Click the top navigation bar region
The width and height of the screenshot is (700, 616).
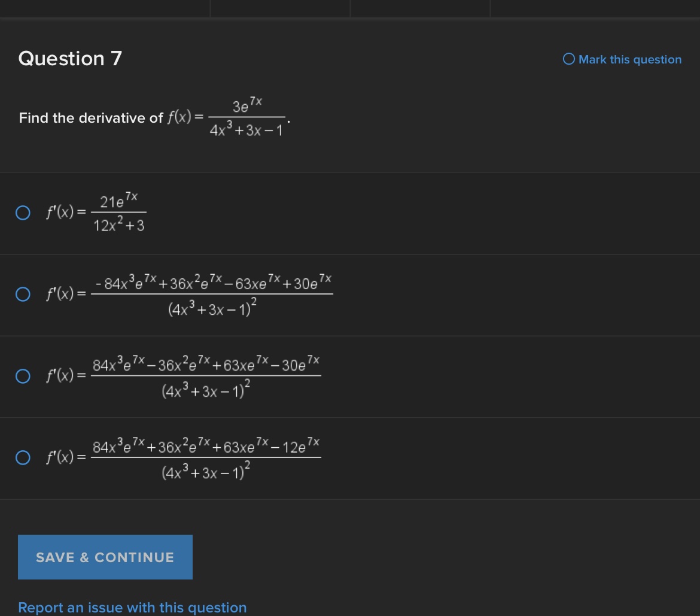(350, 8)
